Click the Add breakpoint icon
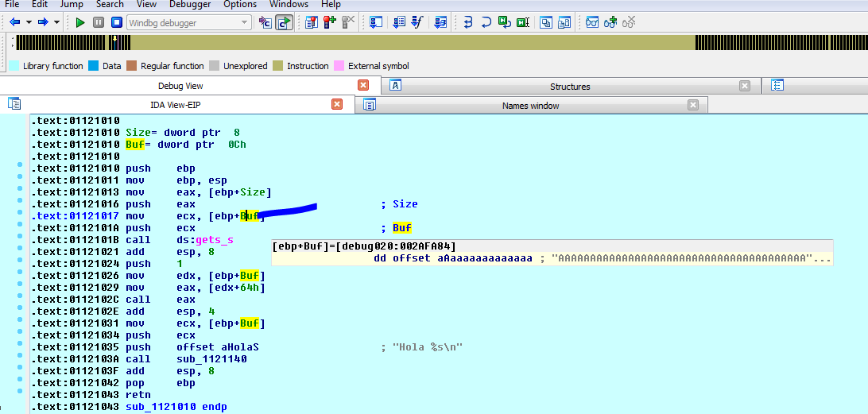This screenshot has height=414, width=868. pyautogui.click(x=329, y=22)
